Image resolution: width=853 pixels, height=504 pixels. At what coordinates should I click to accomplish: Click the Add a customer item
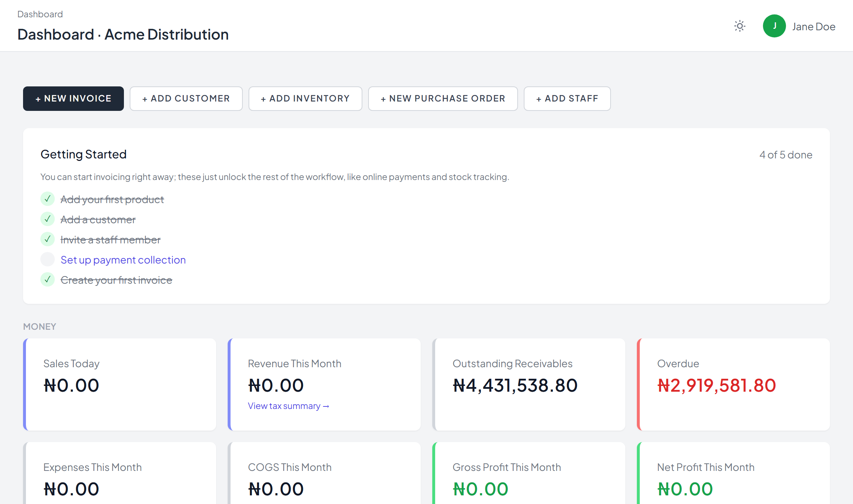(98, 220)
